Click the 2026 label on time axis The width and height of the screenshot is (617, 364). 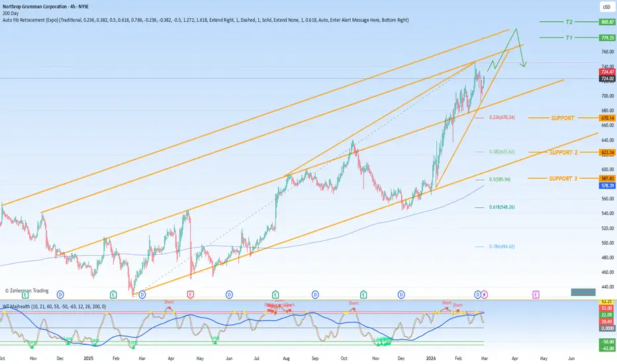coord(431,359)
